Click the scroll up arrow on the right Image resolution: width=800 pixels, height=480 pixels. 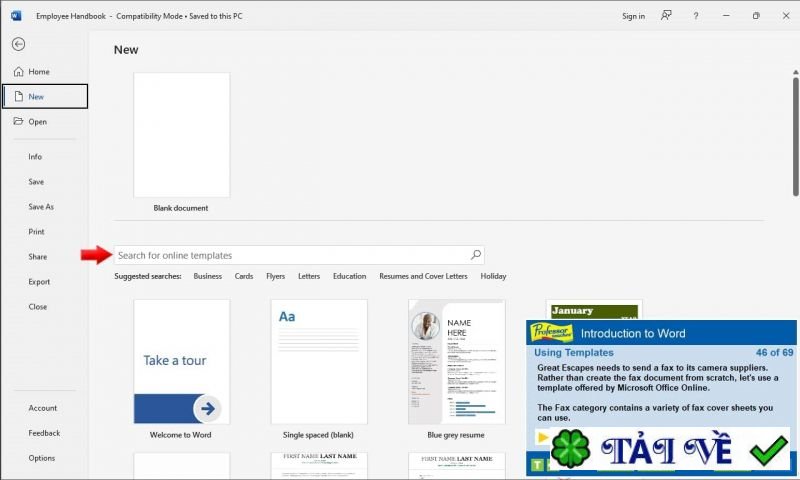pos(795,72)
